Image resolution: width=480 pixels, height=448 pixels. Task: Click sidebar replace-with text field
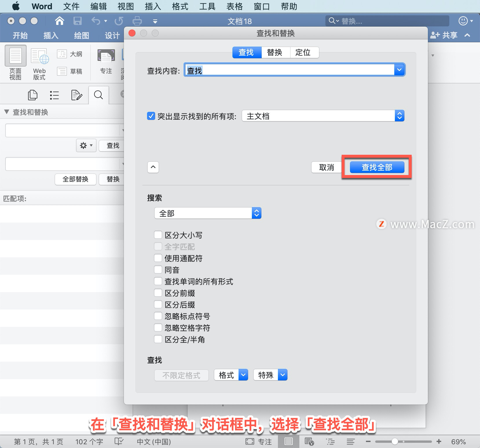63,164
